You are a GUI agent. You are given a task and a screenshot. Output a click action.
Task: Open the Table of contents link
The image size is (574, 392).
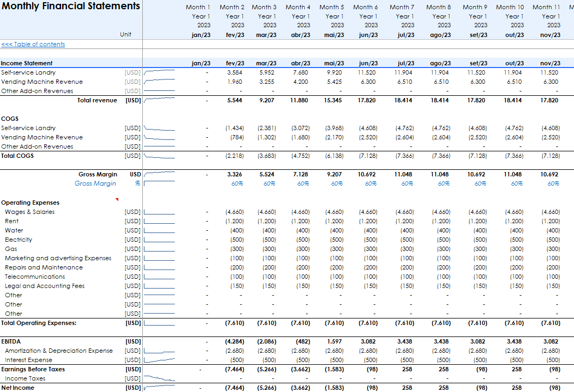33,44
